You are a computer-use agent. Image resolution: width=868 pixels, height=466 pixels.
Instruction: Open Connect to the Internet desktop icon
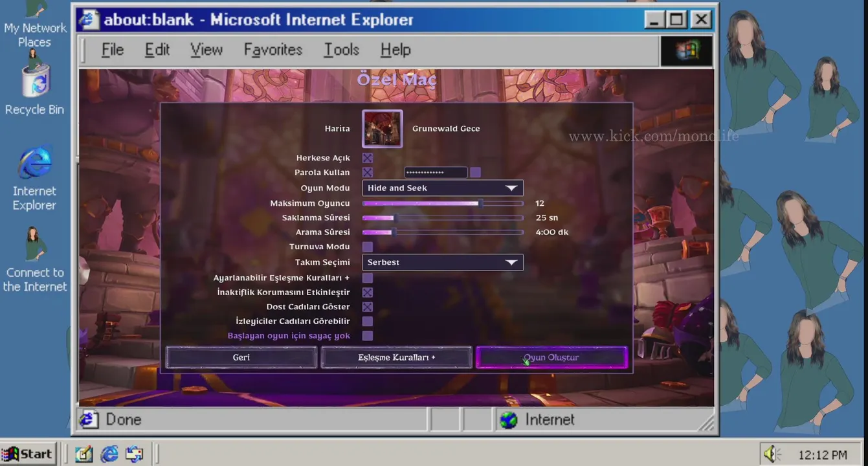pyautogui.click(x=34, y=259)
